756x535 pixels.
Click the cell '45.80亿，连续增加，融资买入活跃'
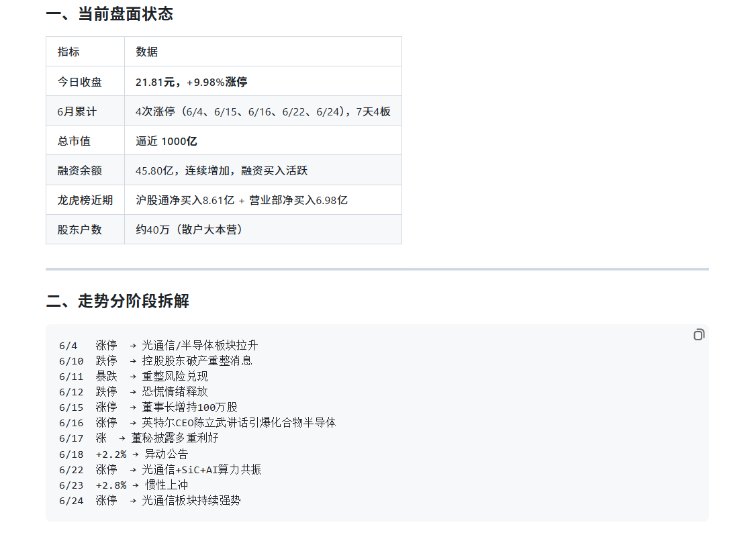[x=263, y=170]
